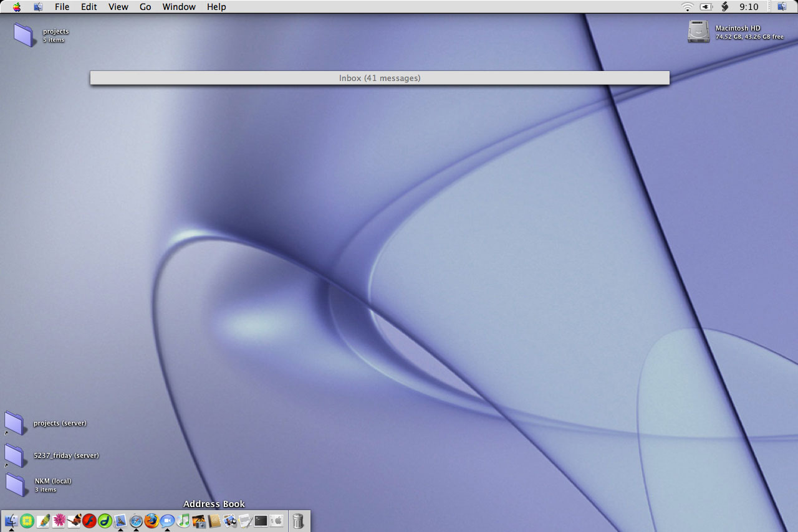Viewport: 798px width, 532px height.
Task: Open the paper-and-pen text editor Dock icon
Action: point(246,521)
